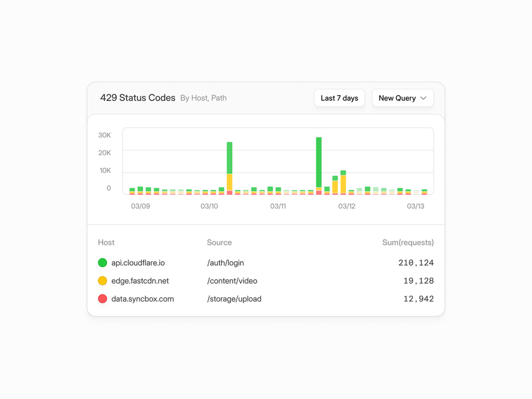Select the Last 7 days range button
This screenshot has width=532, height=399.
339,98
